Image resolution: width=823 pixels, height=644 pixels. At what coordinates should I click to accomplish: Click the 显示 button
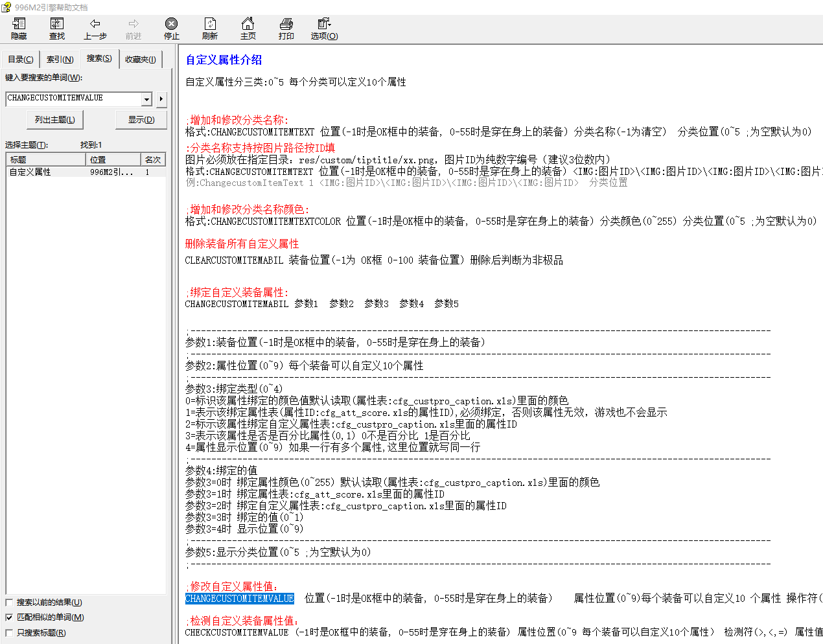point(141,120)
